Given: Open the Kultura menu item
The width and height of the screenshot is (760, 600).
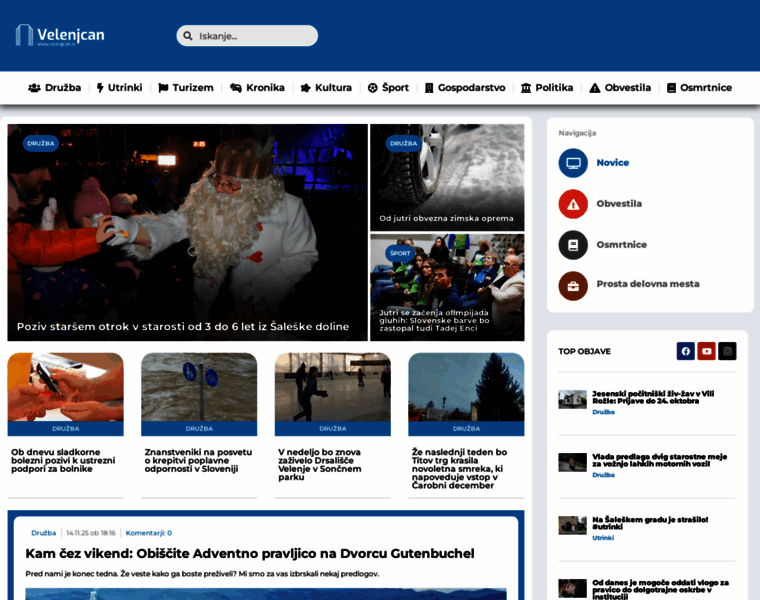Looking at the screenshot, I should pos(326,88).
